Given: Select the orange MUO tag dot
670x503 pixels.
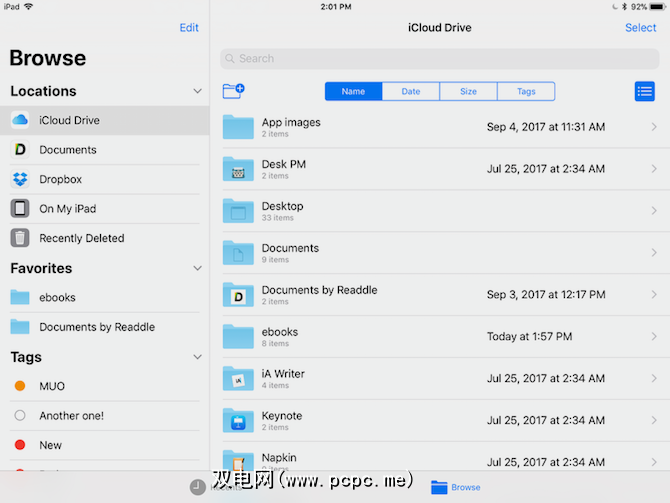Looking at the screenshot, I should tap(20, 386).
